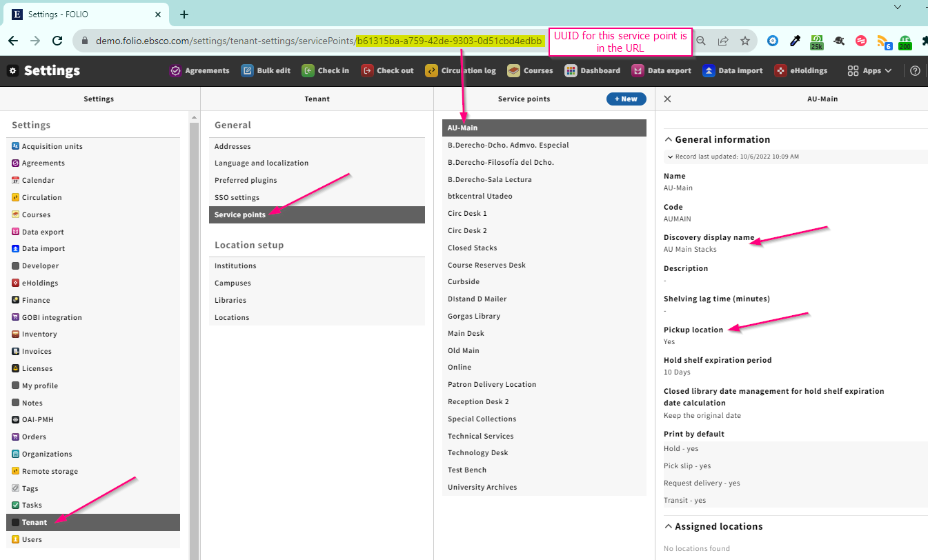Open the Courses app from the header
This screenshot has width=928, height=560.
click(x=530, y=70)
